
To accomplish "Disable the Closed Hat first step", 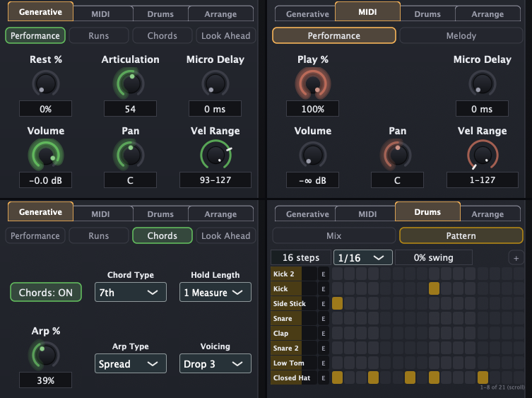I will [337, 377].
